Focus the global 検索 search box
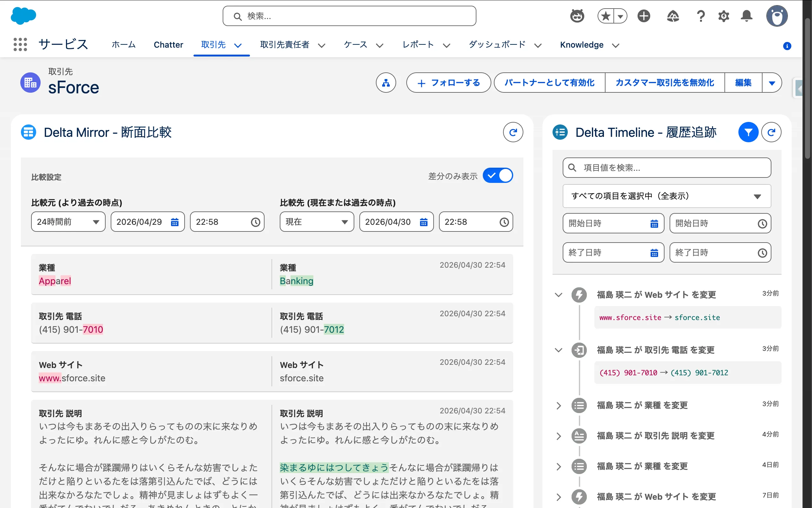Screen dimensions: 812x508 tap(349, 16)
